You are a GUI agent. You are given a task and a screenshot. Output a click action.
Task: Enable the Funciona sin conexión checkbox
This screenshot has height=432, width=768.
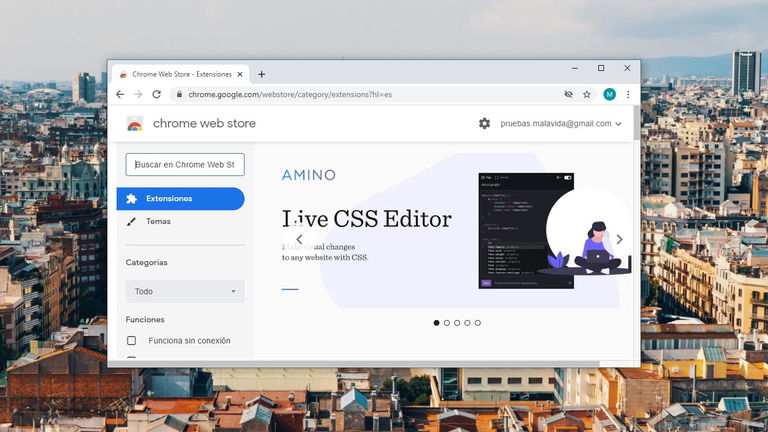[131, 340]
